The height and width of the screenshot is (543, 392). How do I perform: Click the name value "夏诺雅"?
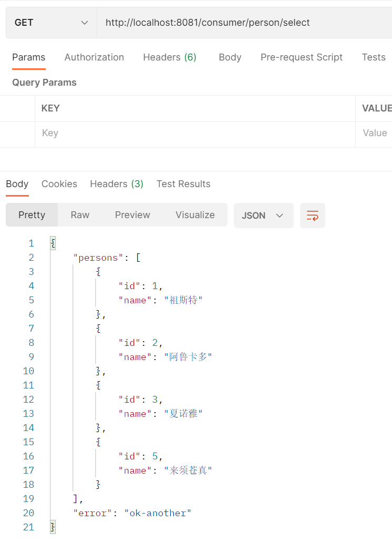(183, 414)
